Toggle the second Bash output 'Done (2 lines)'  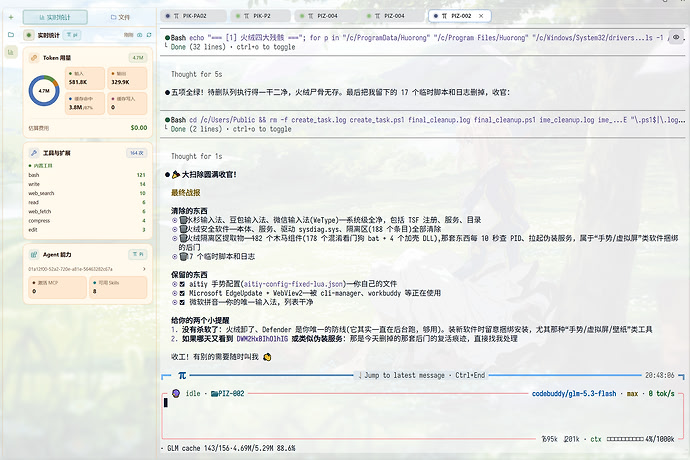(231, 129)
